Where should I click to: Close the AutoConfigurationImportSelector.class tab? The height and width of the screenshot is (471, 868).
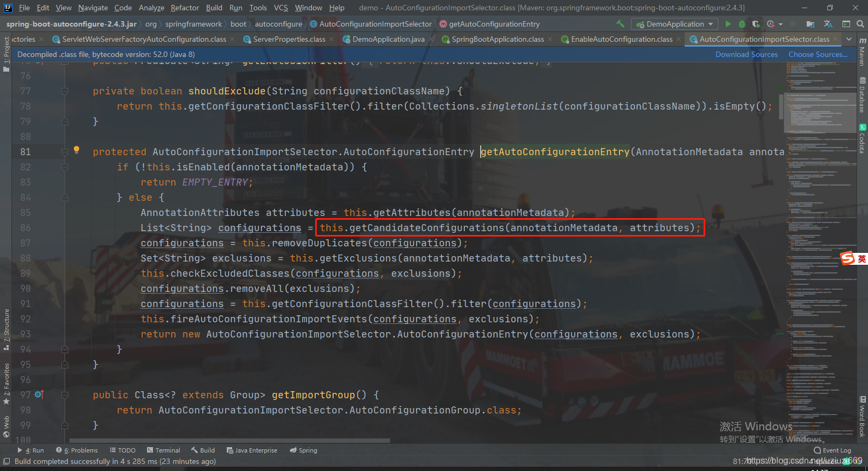[x=835, y=39]
